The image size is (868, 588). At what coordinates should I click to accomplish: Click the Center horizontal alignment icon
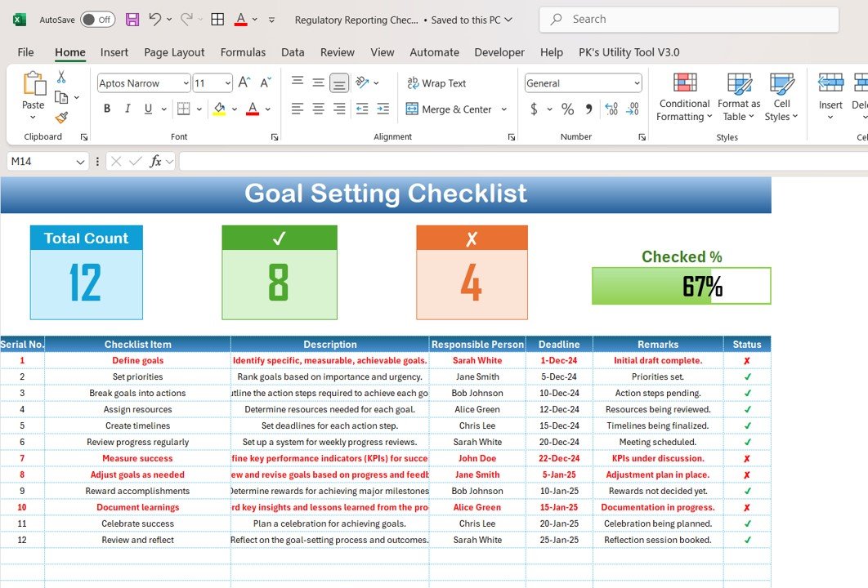318,109
